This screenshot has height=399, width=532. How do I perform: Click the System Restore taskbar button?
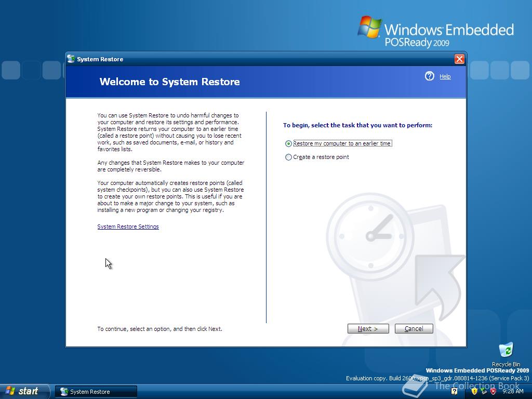[x=96, y=392]
